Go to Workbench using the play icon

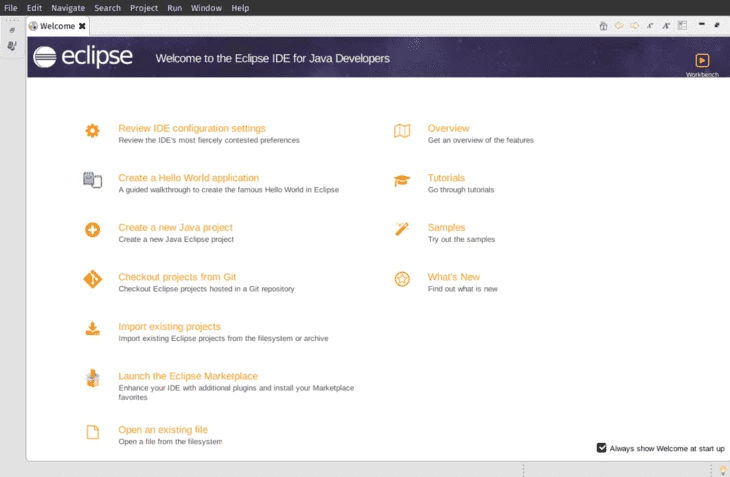point(702,60)
